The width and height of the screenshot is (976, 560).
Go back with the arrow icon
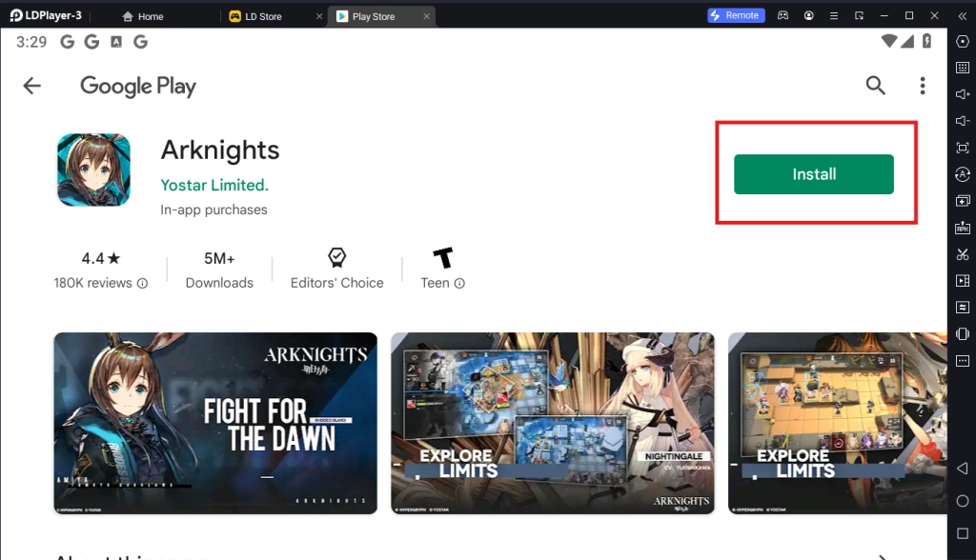[31, 86]
